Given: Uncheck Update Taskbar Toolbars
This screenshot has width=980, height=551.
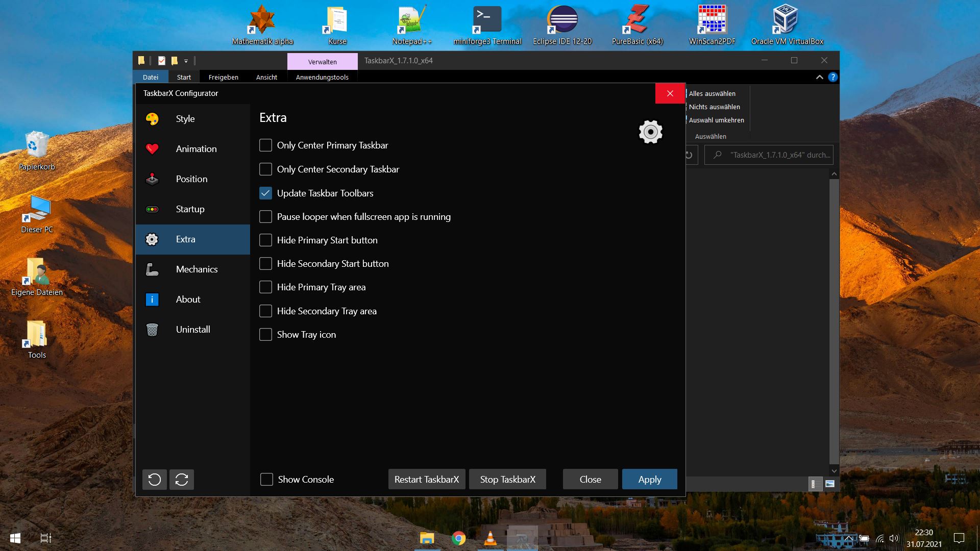Looking at the screenshot, I should tap(265, 193).
